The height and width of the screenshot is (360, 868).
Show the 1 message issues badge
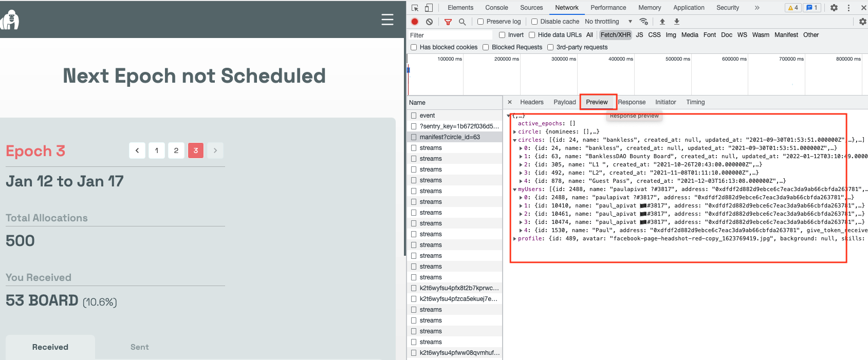(x=812, y=8)
